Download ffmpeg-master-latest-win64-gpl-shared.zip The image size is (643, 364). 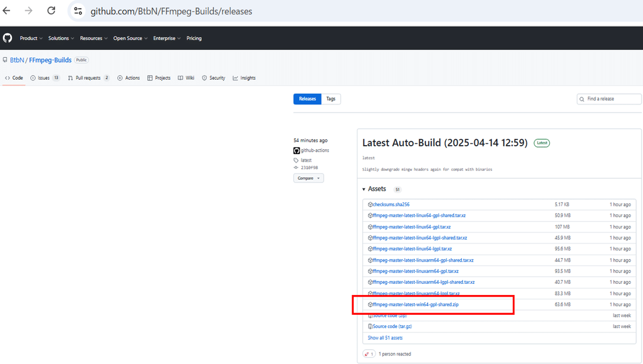(416, 305)
